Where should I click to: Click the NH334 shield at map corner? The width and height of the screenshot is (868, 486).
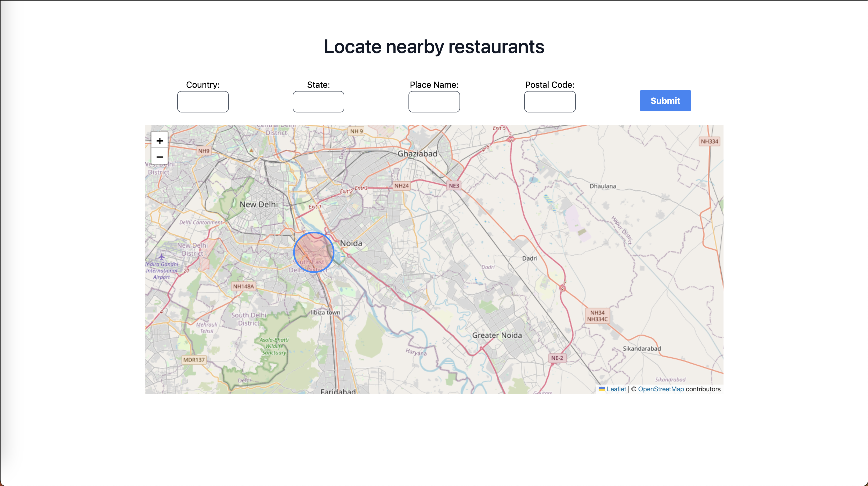709,141
